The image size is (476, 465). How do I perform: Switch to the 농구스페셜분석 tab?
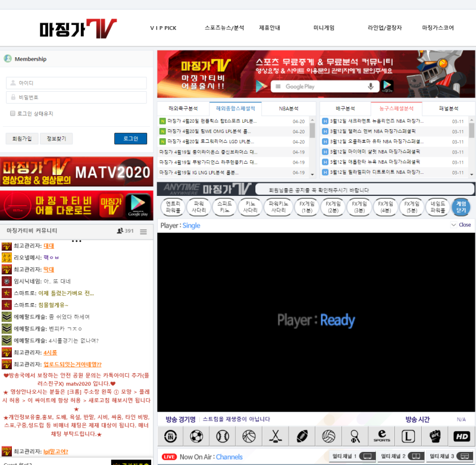pyautogui.click(x=396, y=108)
